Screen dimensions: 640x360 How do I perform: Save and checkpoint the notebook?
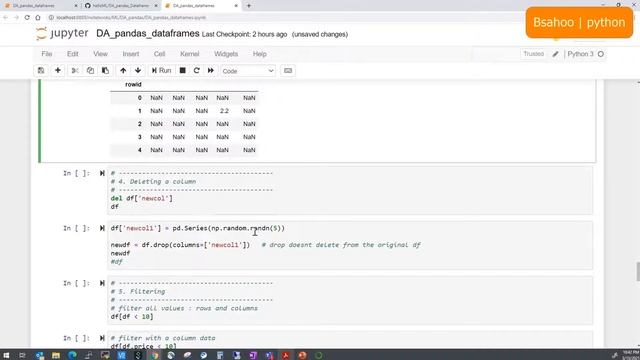(x=41, y=71)
